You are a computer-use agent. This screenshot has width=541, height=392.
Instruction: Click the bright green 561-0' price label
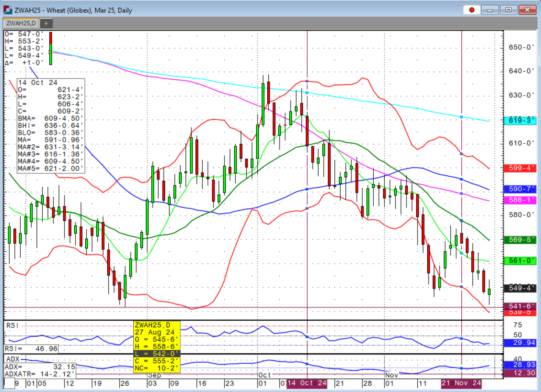[520, 260]
